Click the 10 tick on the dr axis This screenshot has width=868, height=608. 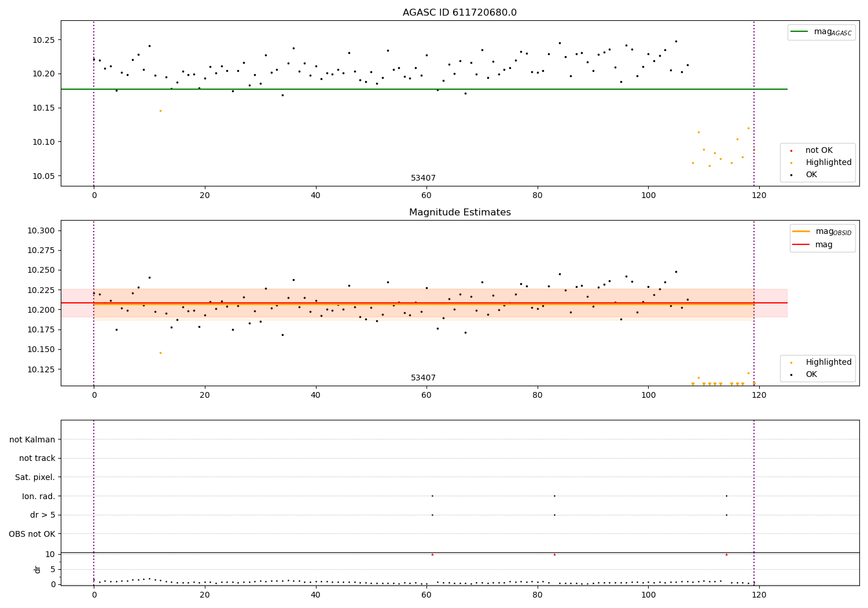pos(50,554)
